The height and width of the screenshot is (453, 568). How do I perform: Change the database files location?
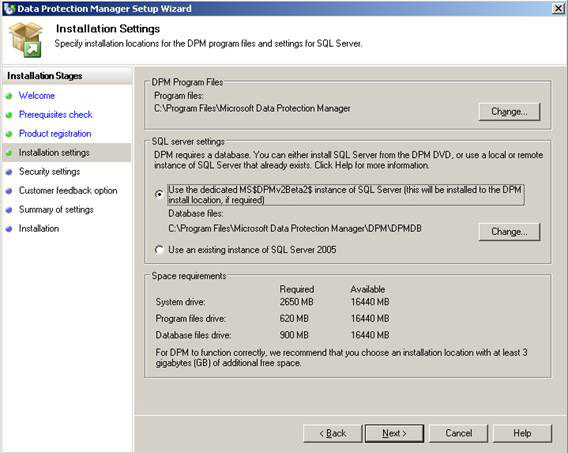[x=509, y=232]
